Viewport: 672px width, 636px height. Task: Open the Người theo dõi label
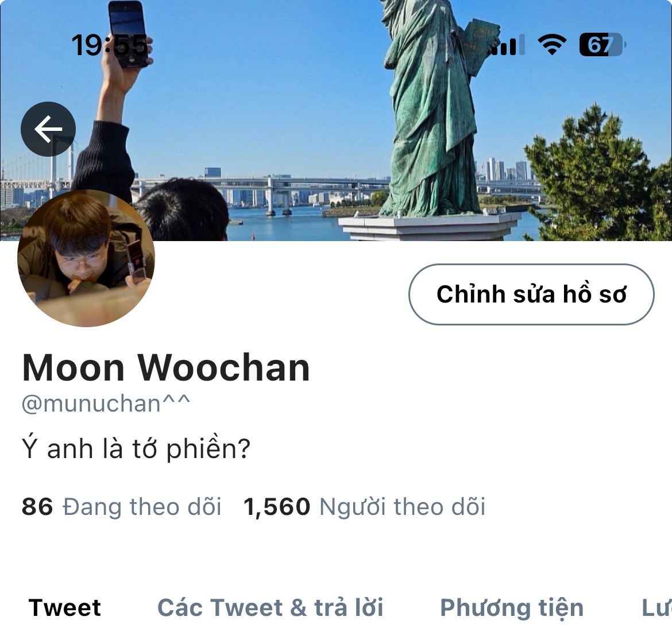403,507
